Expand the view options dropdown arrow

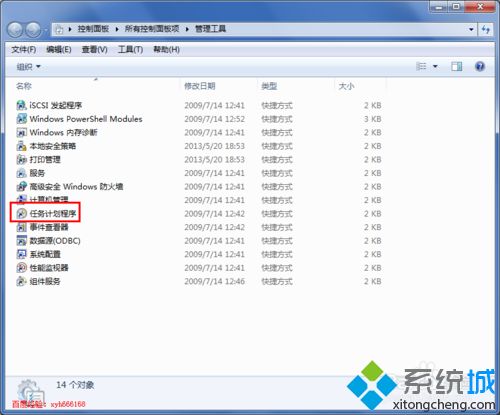tap(435, 67)
